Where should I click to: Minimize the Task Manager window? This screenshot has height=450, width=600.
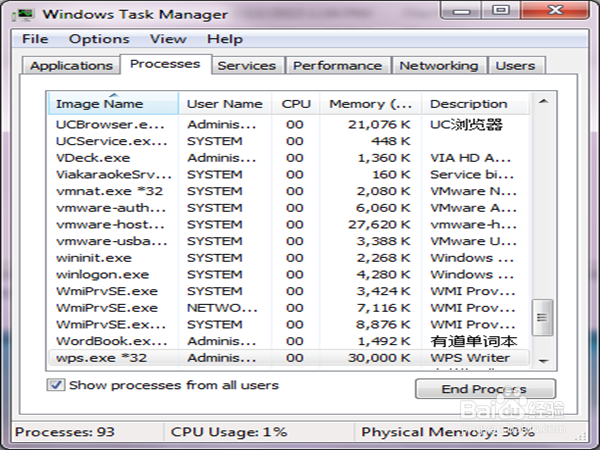click(x=461, y=10)
